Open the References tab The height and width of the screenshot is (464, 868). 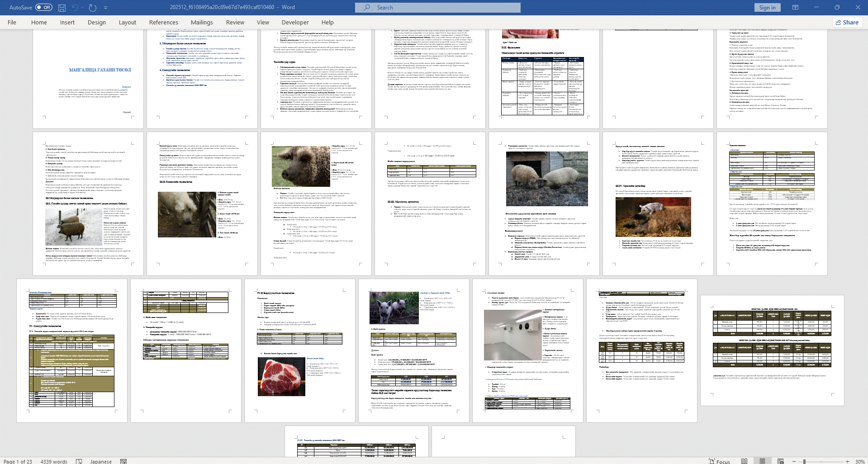(x=163, y=22)
